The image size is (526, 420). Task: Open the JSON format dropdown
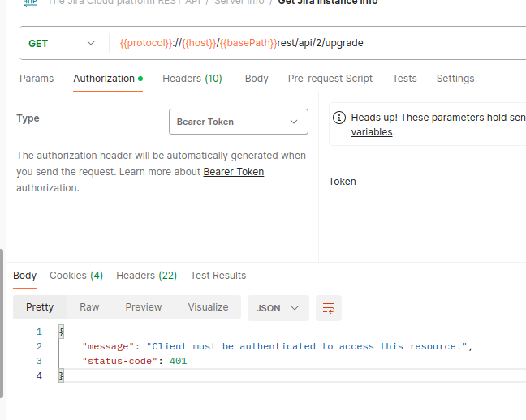tap(278, 308)
